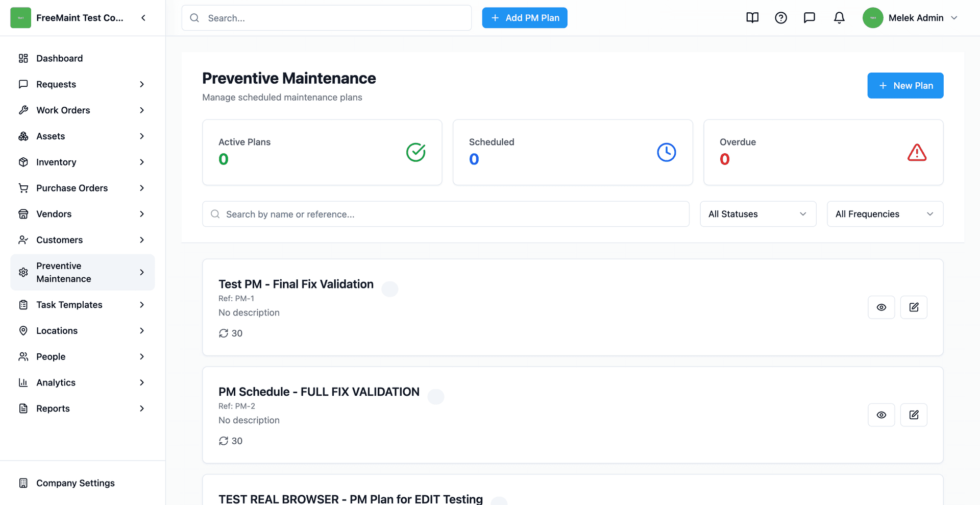Click the help question mark icon

click(x=781, y=18)
